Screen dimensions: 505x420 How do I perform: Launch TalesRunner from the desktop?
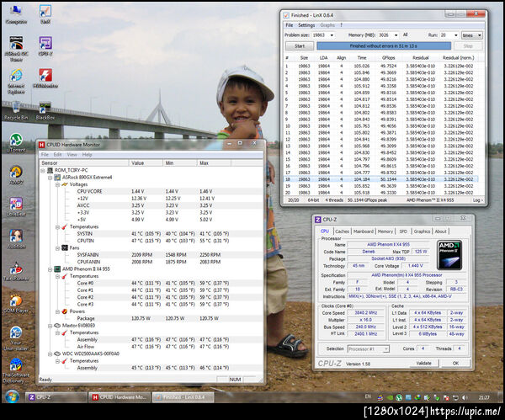point(16,271)
